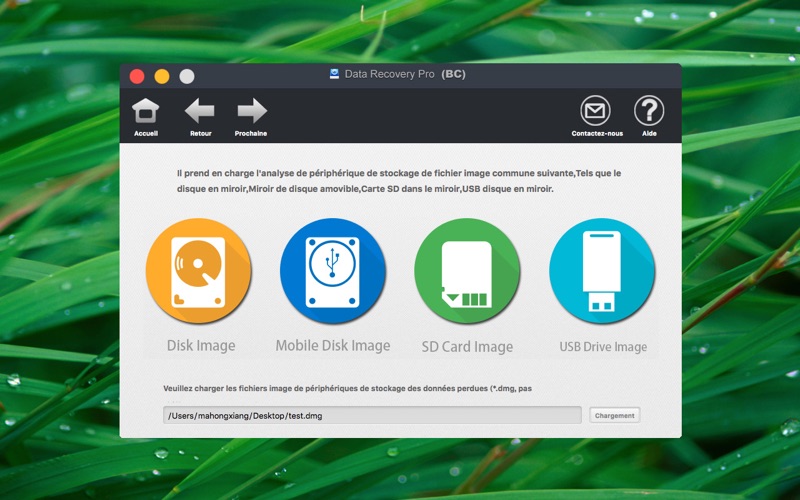Click the USB Drive Image label
The height and width of the screenshot is (500, 800).
pyautogui.click(x=603, y=346)
